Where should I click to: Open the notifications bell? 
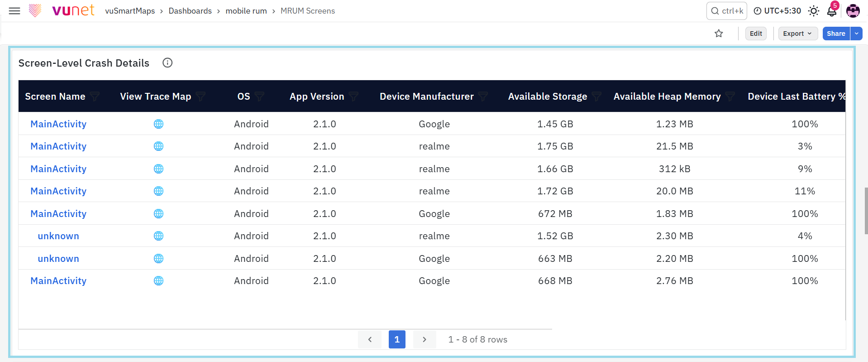(832, 11)
